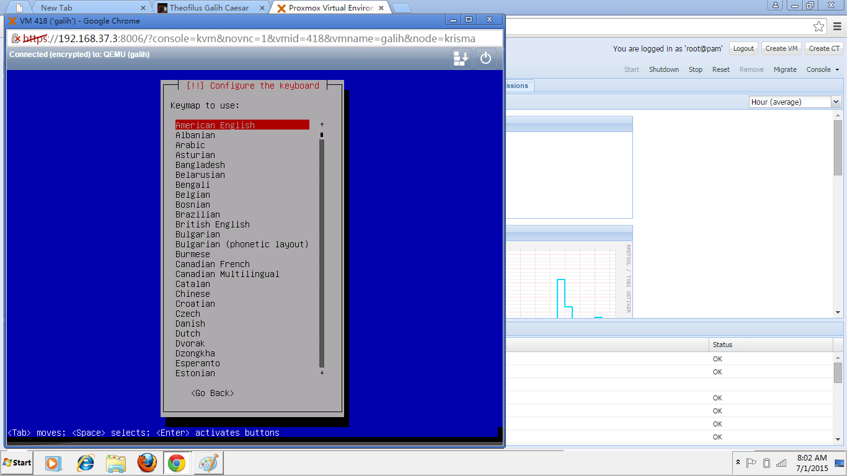This screenshot has height=476, width=868.
Task: Launch Internet Explorer from taskbar
Action: click(85, 462)
